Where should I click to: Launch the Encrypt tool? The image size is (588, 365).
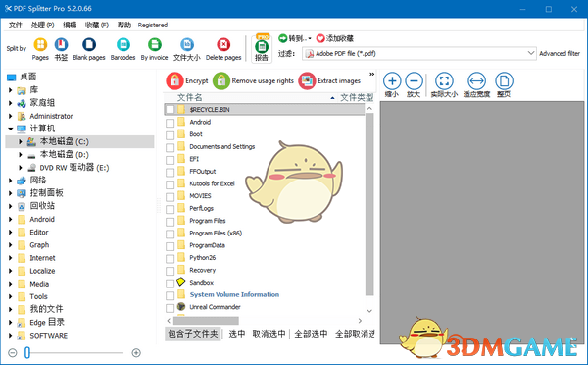tap(187, 80)
